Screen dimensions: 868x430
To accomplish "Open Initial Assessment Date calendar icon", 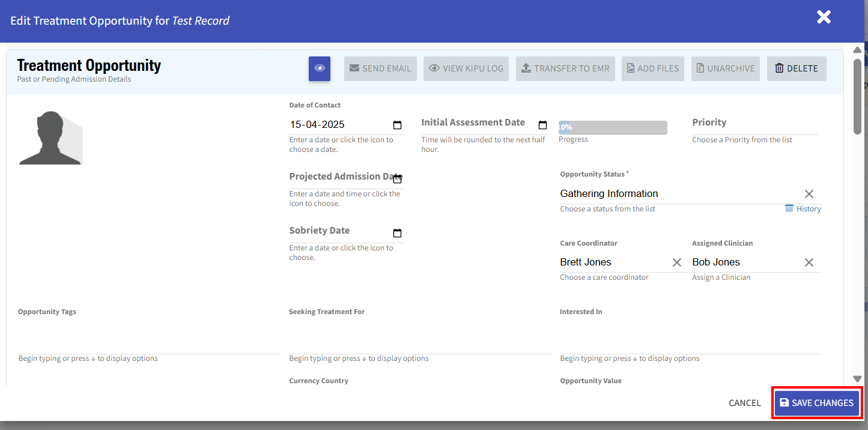I will point(542,125).
